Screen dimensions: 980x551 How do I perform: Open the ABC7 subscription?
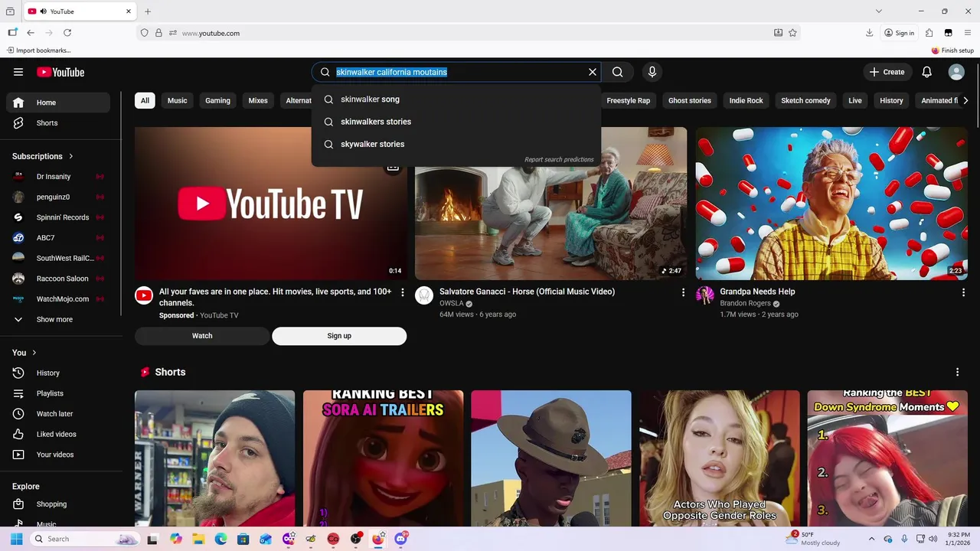tap(58, 238)
